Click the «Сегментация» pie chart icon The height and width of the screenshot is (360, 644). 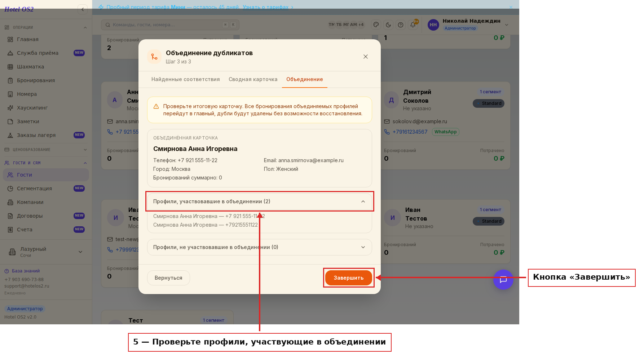coord(10,188)
